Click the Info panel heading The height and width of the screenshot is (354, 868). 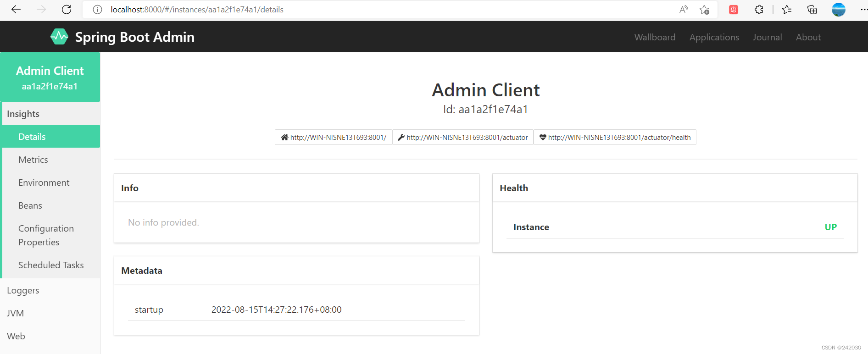coord(130,188)
